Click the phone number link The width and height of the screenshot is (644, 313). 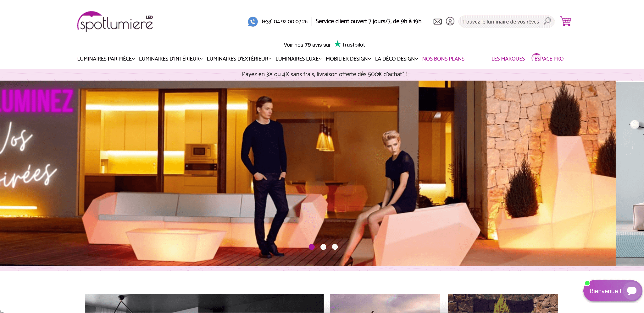coord(285,21)
